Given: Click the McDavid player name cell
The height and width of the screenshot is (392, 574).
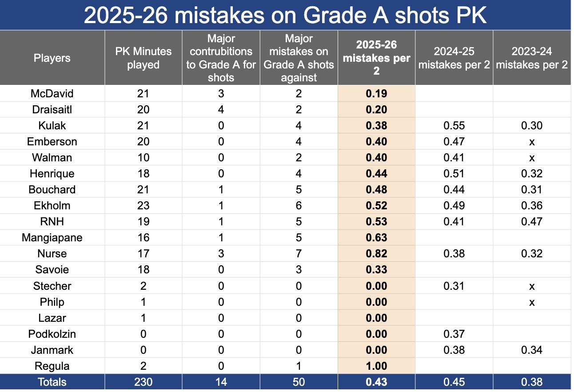Looking at the screenshot, I should point(52,94).
